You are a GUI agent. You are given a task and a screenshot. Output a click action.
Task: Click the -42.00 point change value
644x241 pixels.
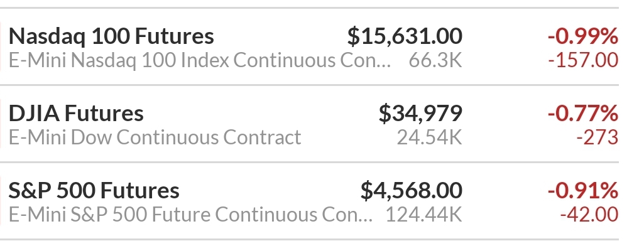click(x=589, y=215)
